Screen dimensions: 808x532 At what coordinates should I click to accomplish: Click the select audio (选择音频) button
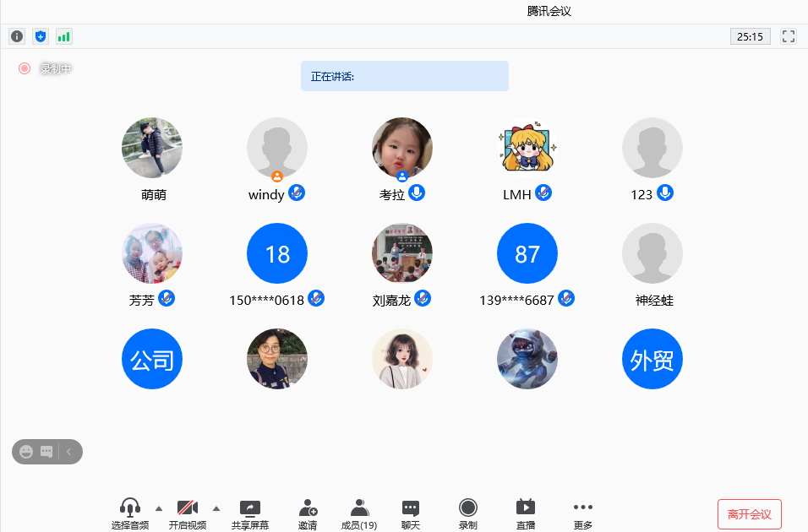(129, 513)
